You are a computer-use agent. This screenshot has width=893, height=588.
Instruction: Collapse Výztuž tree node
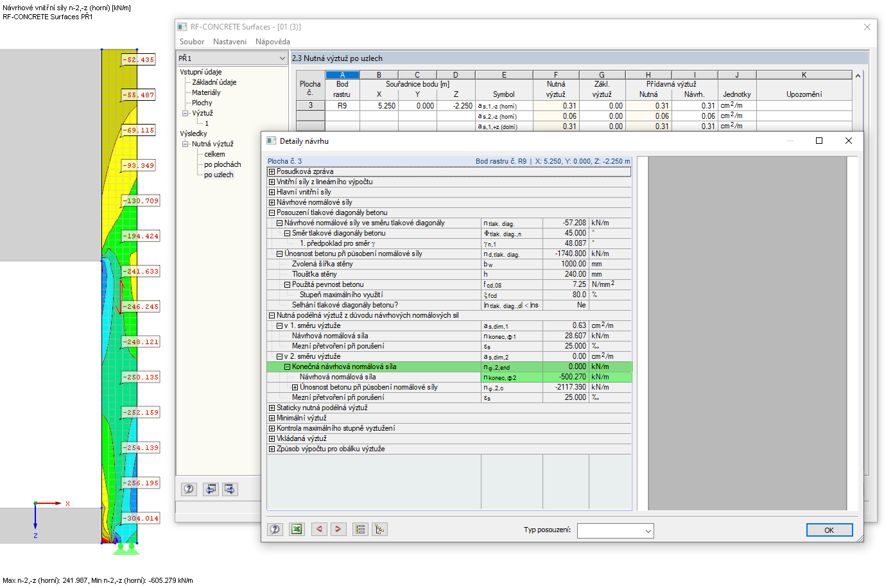[x=185, y=113]
